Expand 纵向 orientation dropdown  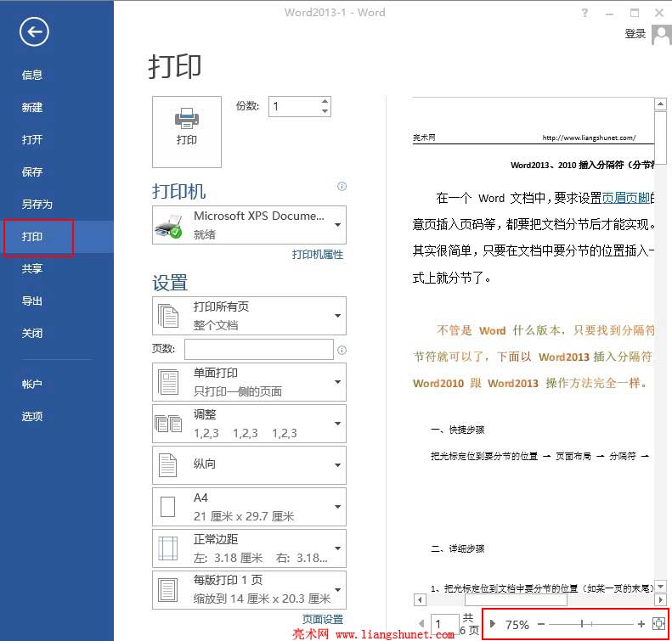(249, 465)
